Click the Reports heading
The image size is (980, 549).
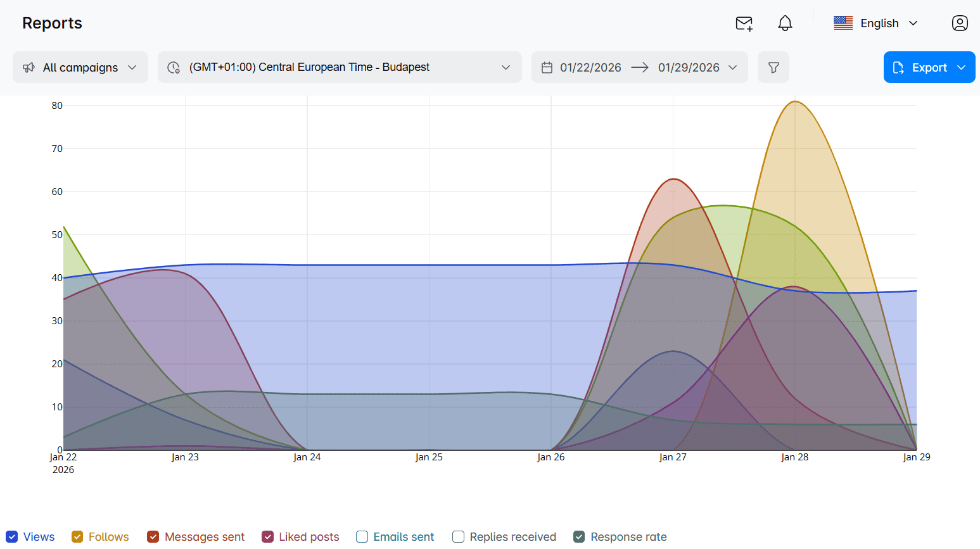click(52, 23)
